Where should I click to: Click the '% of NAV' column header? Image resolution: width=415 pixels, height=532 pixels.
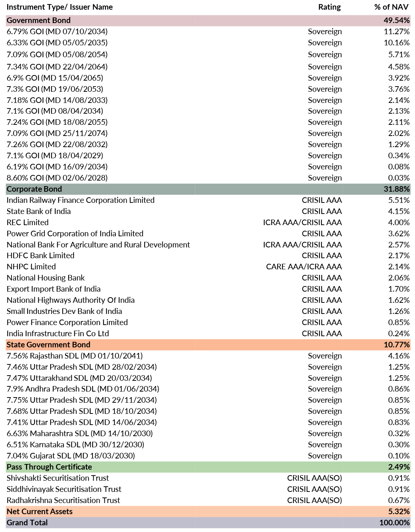392,7
